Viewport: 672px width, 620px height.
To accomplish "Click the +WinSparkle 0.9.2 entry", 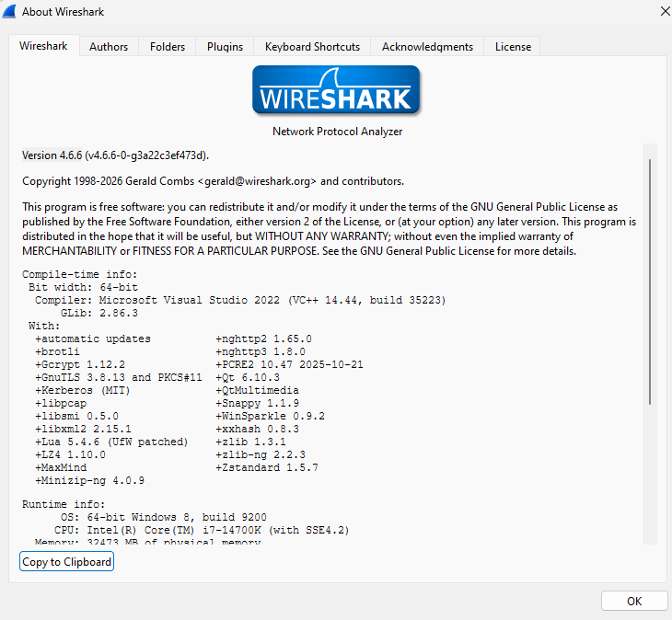I will click(270, 416).
